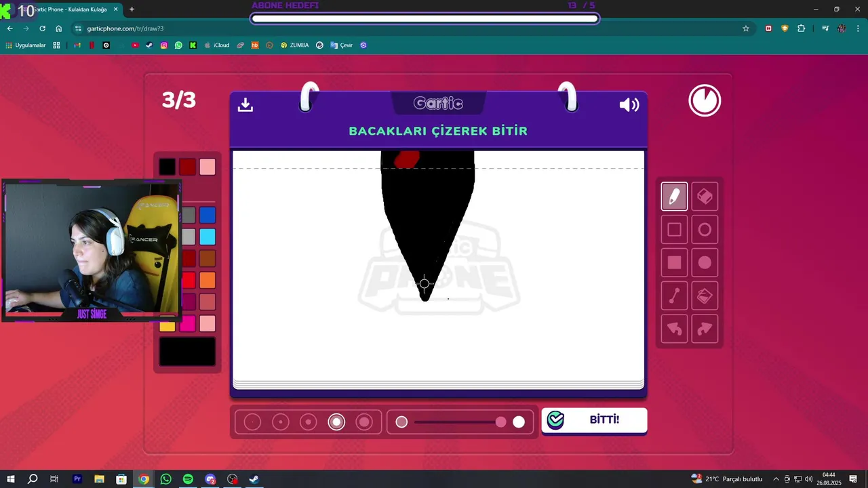The width and height of the screenshot is (868, 488).
Task: Download the drawing with the download icon
Action: 245,104
